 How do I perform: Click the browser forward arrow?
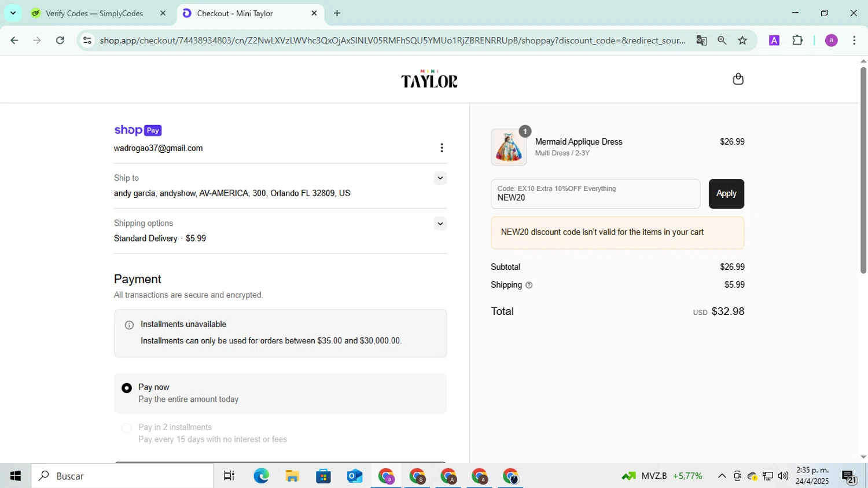tap(37, 41)
